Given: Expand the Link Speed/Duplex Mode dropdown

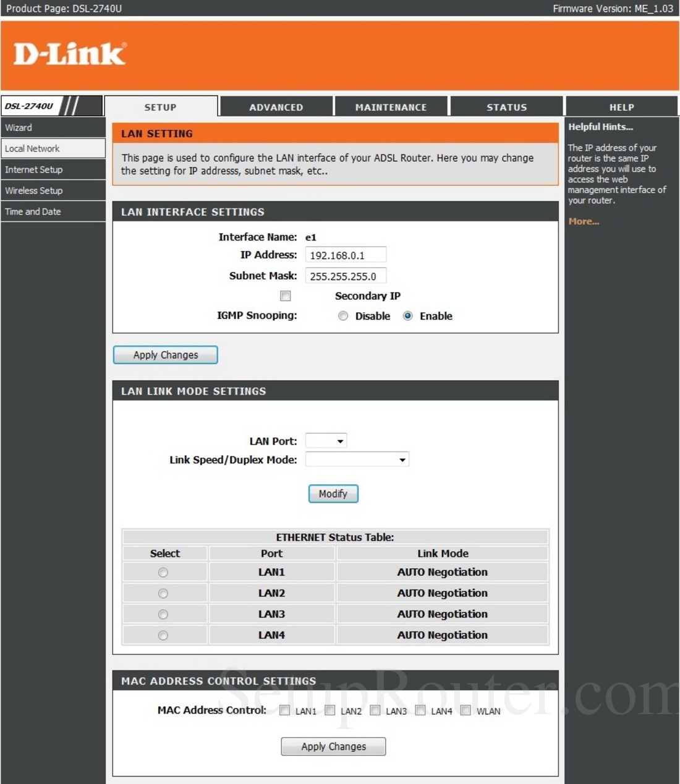Looking at the screenshot, I should pyautogui.click(x=357, y=459).
